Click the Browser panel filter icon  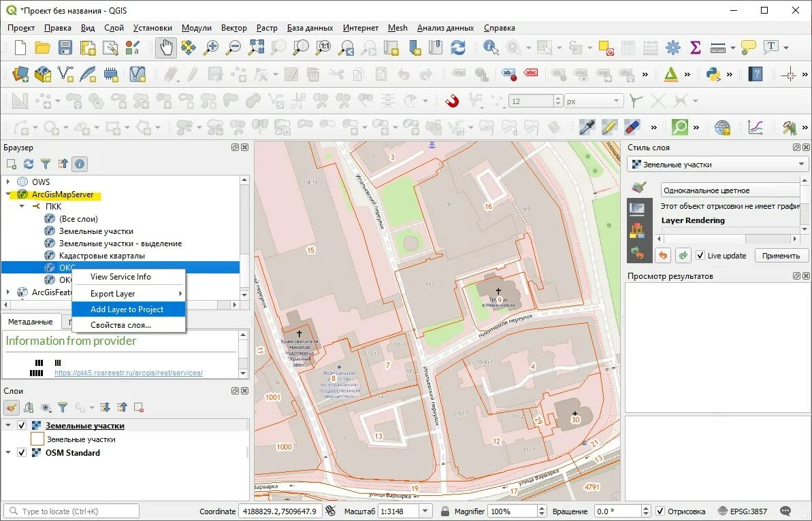(46, 164)
